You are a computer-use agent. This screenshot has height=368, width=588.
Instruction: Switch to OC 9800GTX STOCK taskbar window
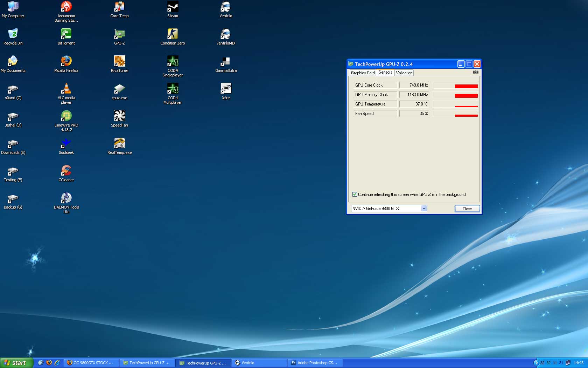point(91,363)
